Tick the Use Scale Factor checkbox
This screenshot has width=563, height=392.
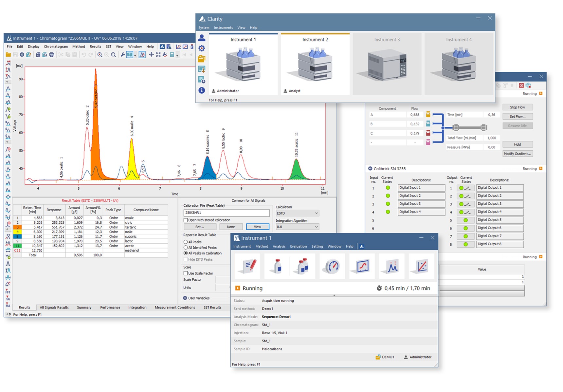tap(186, 273)
